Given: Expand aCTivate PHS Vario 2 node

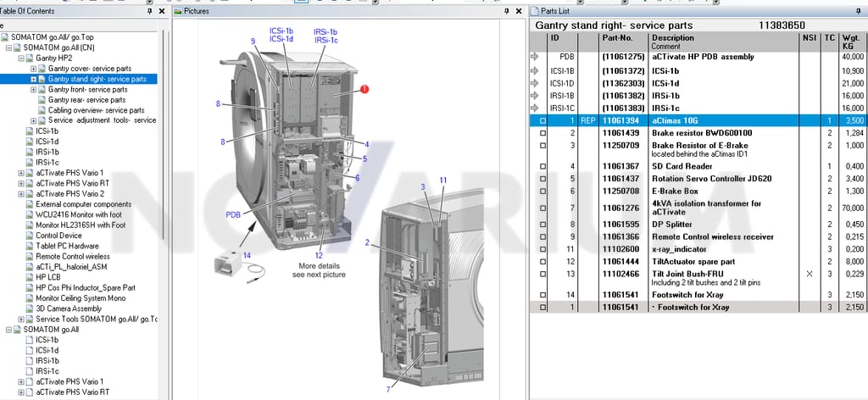Looking at the screenshot, I should [x=21, y=193].
